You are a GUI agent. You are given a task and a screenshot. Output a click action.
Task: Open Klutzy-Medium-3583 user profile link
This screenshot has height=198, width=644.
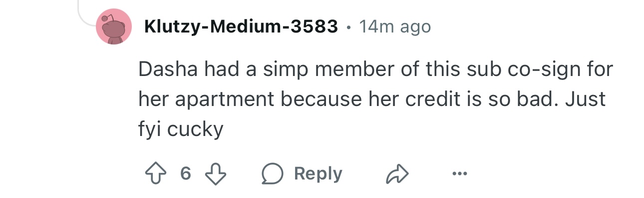241,26
